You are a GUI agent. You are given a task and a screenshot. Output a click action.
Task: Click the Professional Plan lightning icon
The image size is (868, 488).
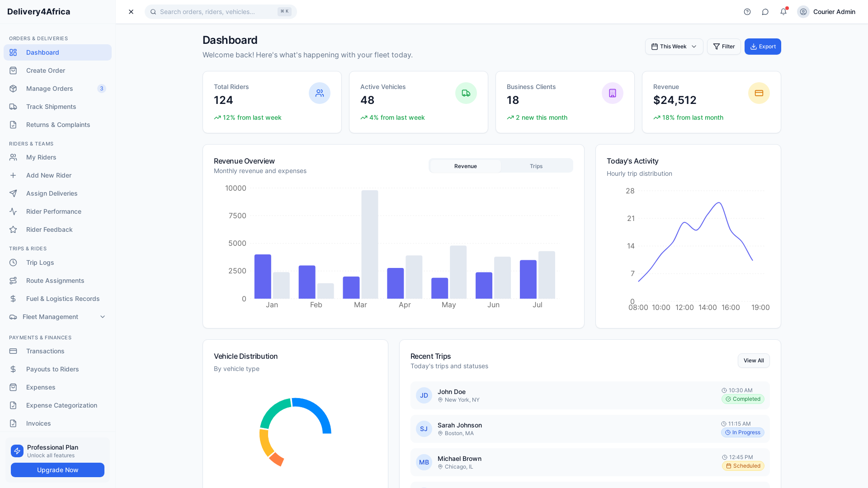(17, 451)
